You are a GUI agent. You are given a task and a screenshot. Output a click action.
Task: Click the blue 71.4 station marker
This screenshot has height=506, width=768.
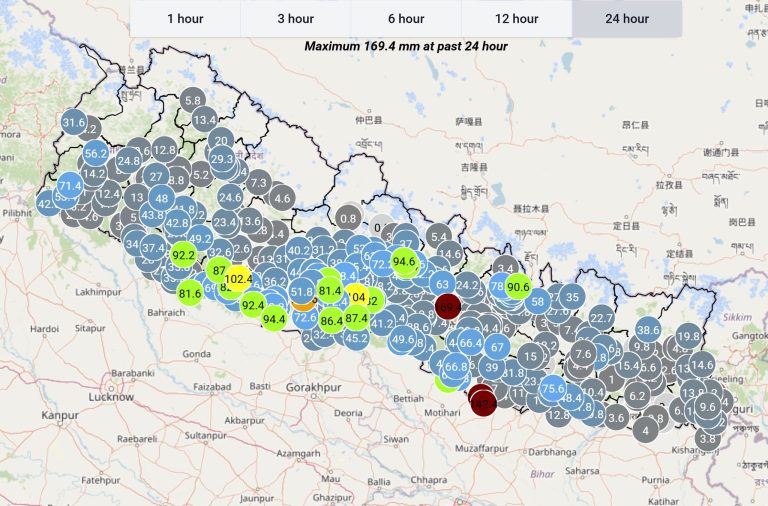tap(69, 186)
